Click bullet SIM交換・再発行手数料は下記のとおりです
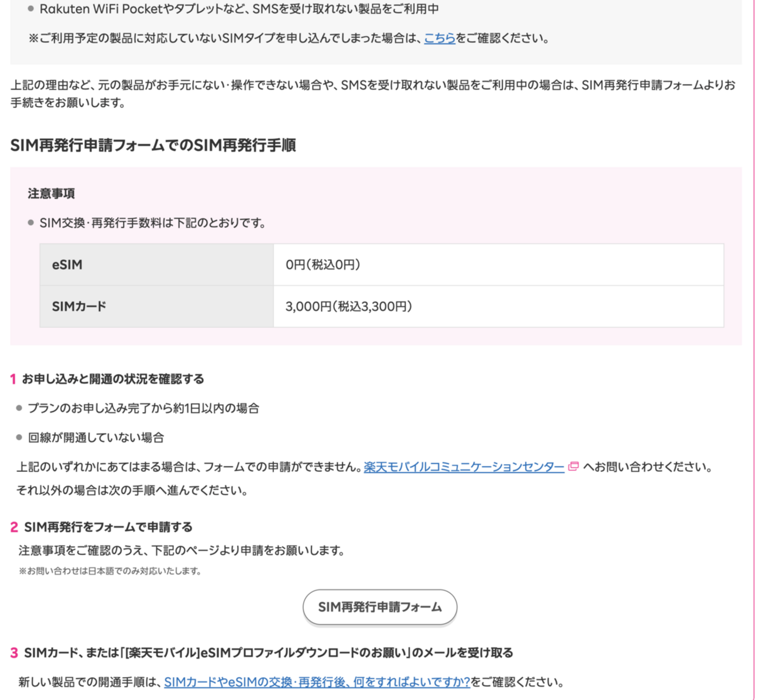This screenshot has width=761, height=700. [x=153, y=223]
